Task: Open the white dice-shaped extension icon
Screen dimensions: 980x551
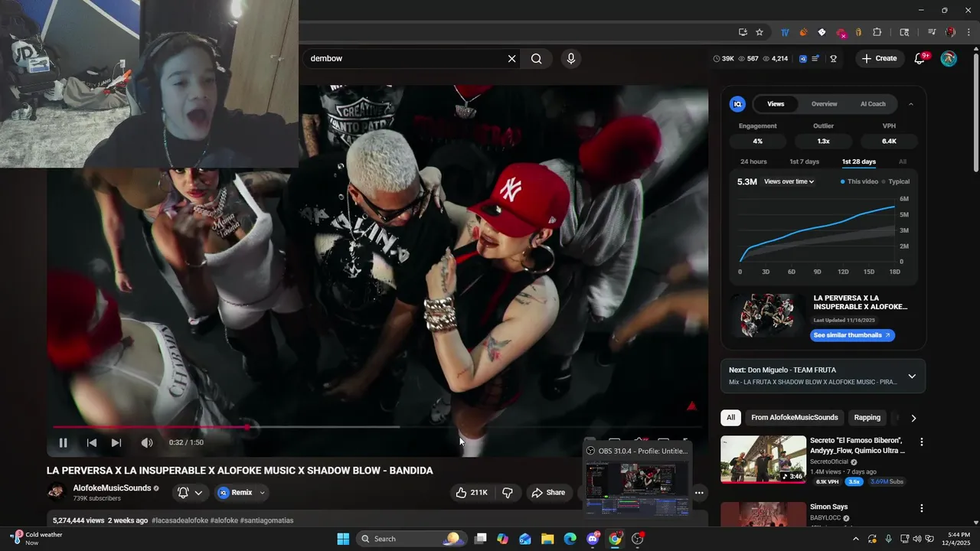Action: coord(822,32)
